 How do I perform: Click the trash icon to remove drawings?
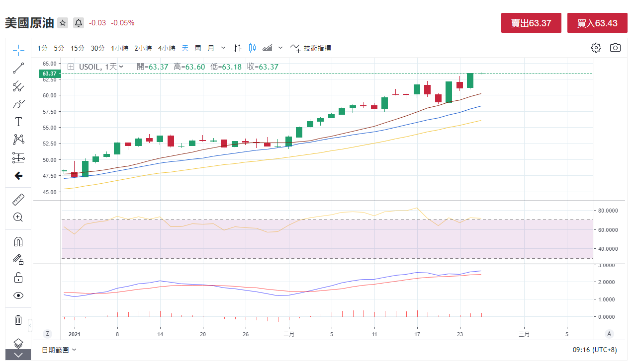pyautogui.click(x=18, y=320)
